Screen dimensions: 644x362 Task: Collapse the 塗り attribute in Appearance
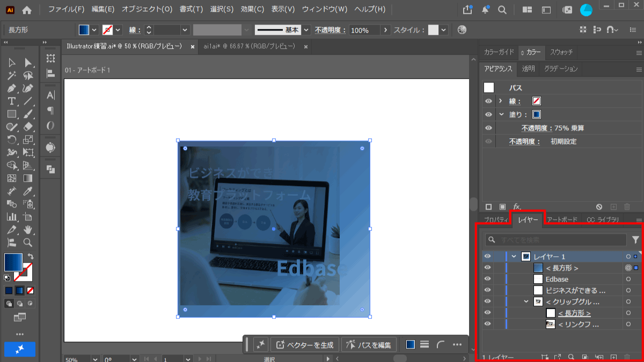click(x=501, y=114)
